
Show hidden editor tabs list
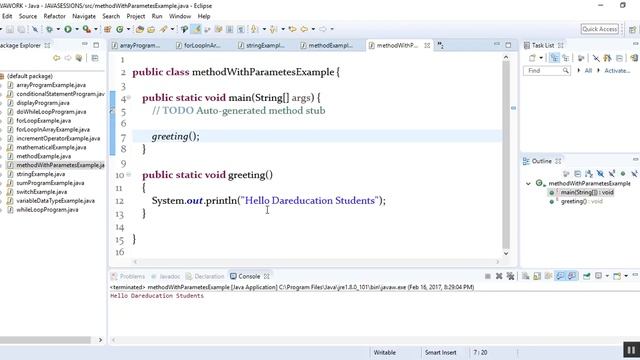pos(440,45)
